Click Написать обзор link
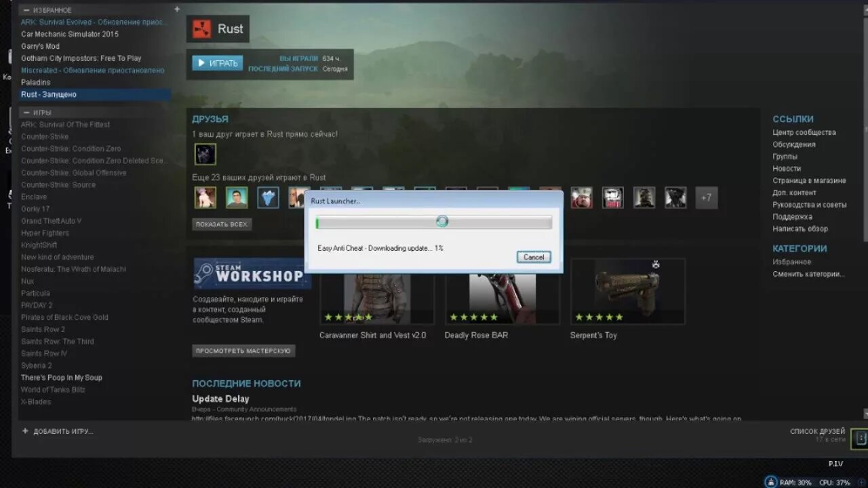Viewport: 868px width, 488px height. pos(800,228)
